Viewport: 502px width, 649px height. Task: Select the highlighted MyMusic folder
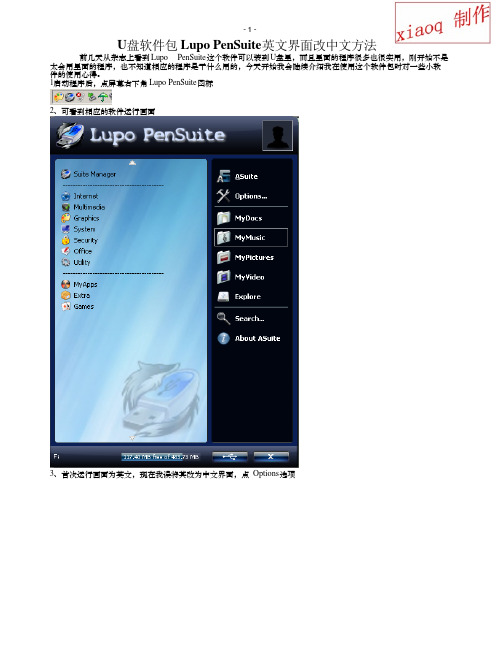tap(251, 238)
